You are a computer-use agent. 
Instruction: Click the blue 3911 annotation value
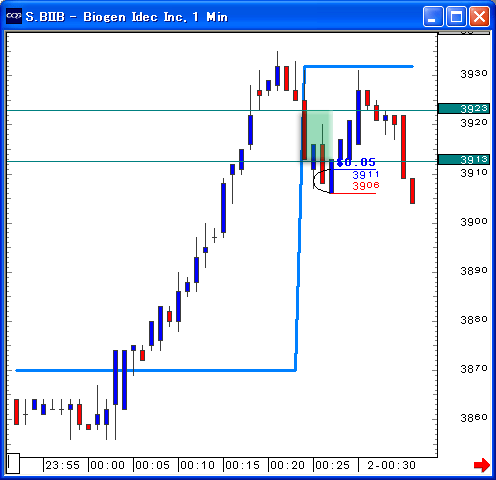point(366,175)
